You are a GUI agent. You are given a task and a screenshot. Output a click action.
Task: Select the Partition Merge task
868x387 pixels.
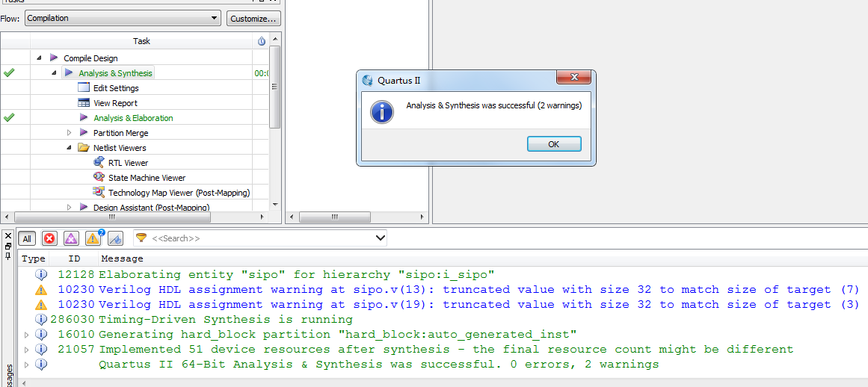120,133
